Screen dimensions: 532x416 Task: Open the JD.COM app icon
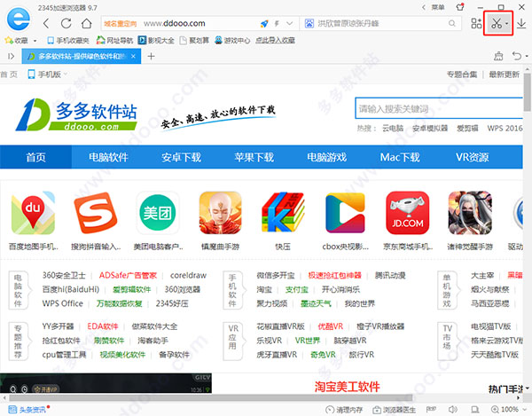[408, 213]
